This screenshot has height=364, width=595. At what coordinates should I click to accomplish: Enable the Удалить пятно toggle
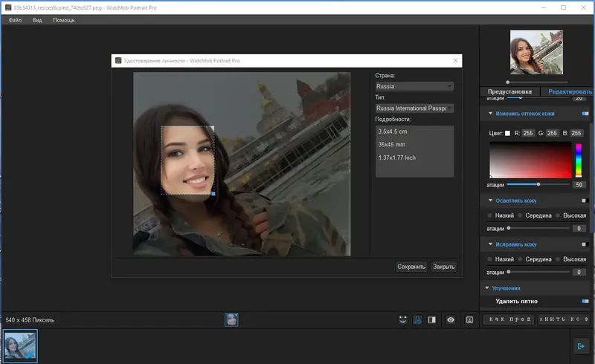[x=585, y=301]
